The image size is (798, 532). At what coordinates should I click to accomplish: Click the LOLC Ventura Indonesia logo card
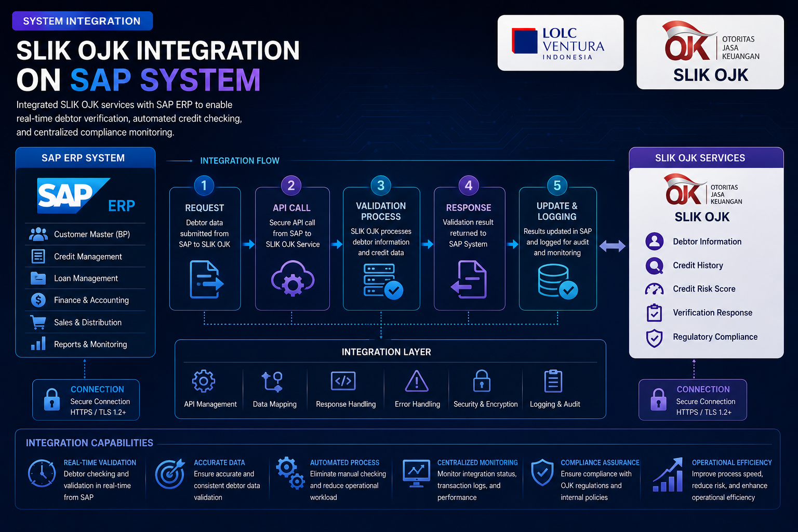pyautogui.click(x=561, y=43)
